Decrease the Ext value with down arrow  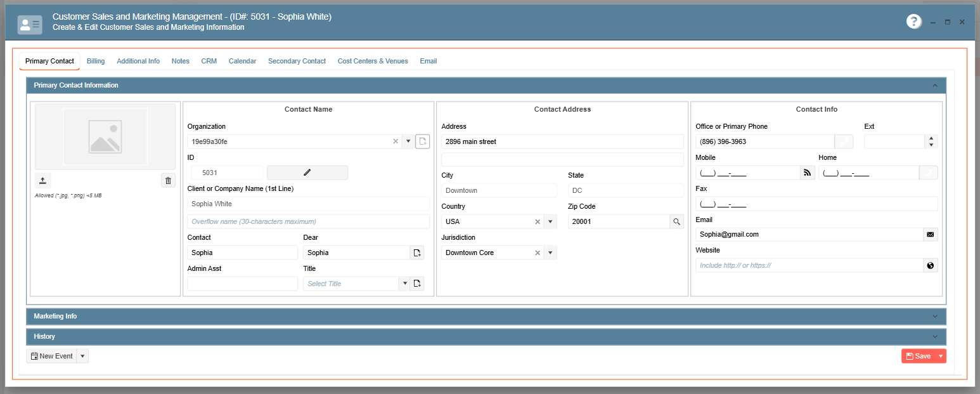pyautogui.click(x=931, y=145)
